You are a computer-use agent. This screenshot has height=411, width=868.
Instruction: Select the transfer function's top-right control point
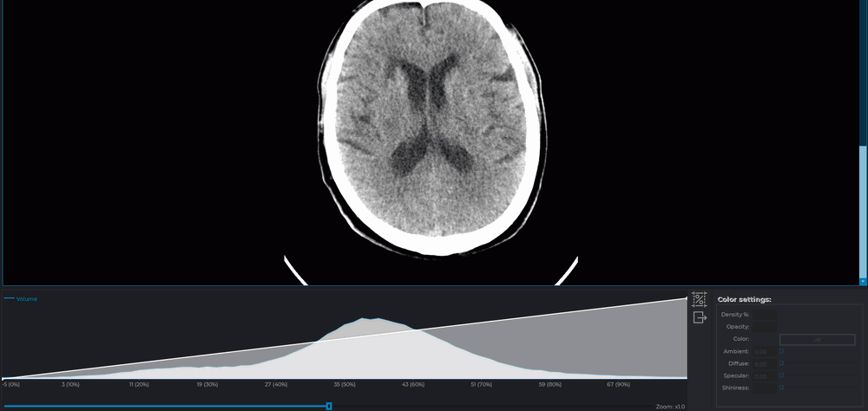coord(687,298)
